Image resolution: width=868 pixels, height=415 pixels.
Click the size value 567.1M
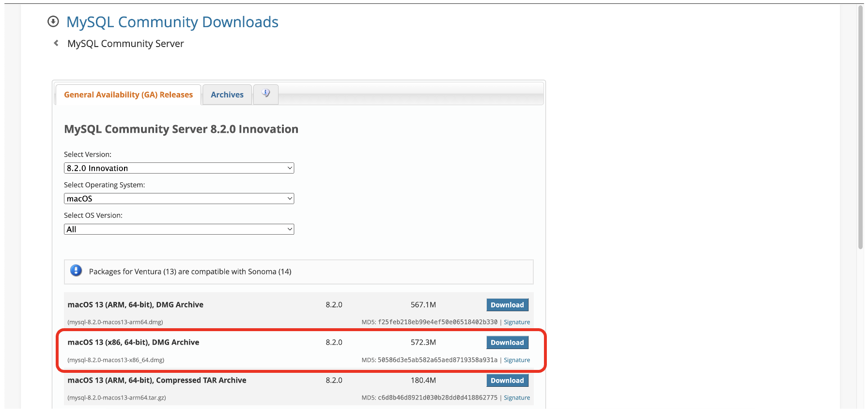point(423,304)
